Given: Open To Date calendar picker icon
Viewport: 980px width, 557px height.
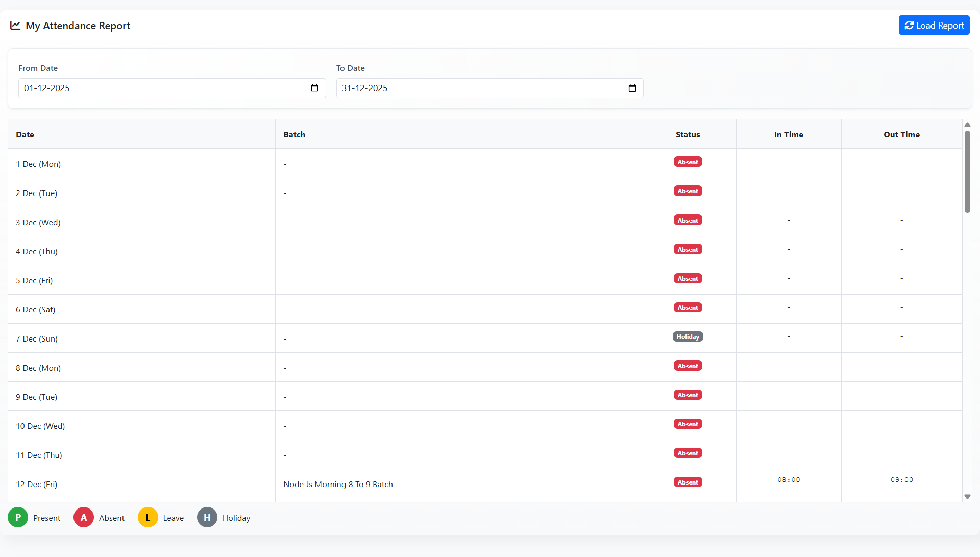Looking at the screenshot, I should [632, 88].
